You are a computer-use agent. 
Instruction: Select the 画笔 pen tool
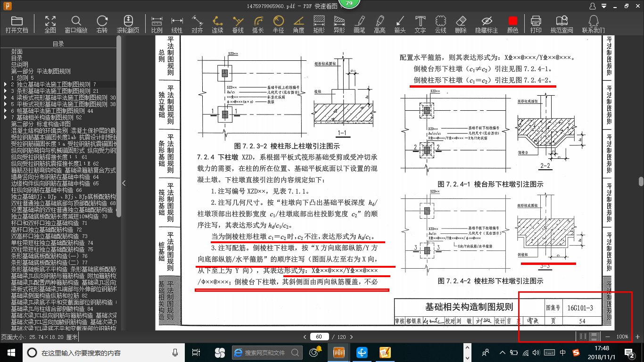(359, 25)
